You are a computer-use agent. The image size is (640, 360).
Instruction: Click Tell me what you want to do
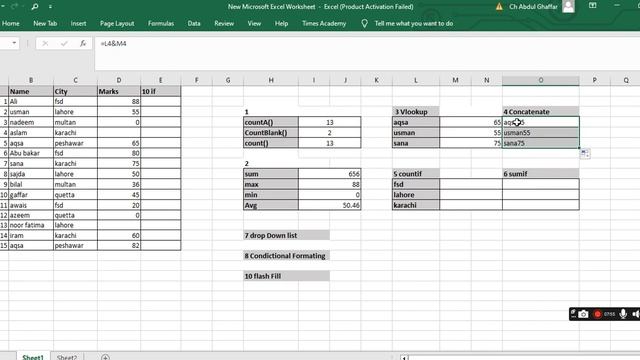[413, 24]
